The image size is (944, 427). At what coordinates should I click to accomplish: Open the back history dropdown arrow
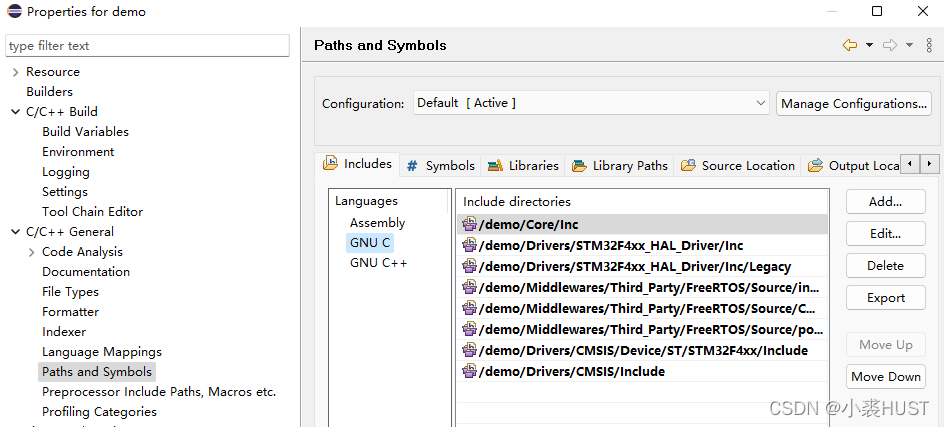click(869, 45)
